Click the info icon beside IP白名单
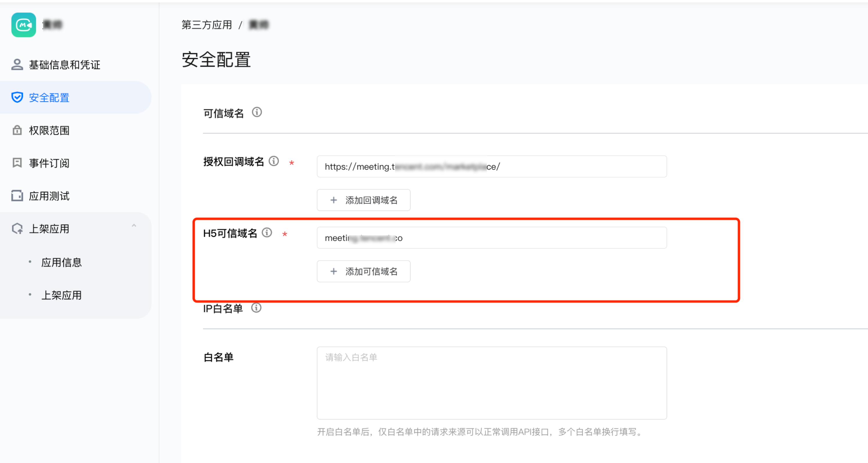Image resolution: width=868 pixels, height=463 pixels. click(256, 308)
